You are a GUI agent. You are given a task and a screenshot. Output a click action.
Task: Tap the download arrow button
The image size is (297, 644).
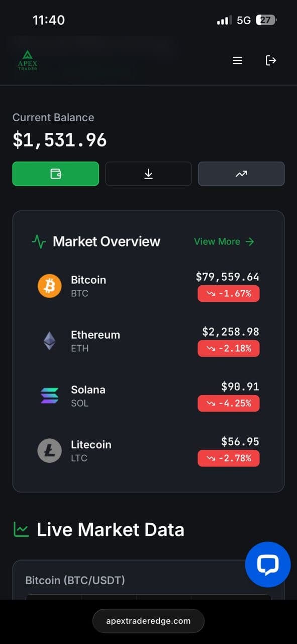coord(148,174)
